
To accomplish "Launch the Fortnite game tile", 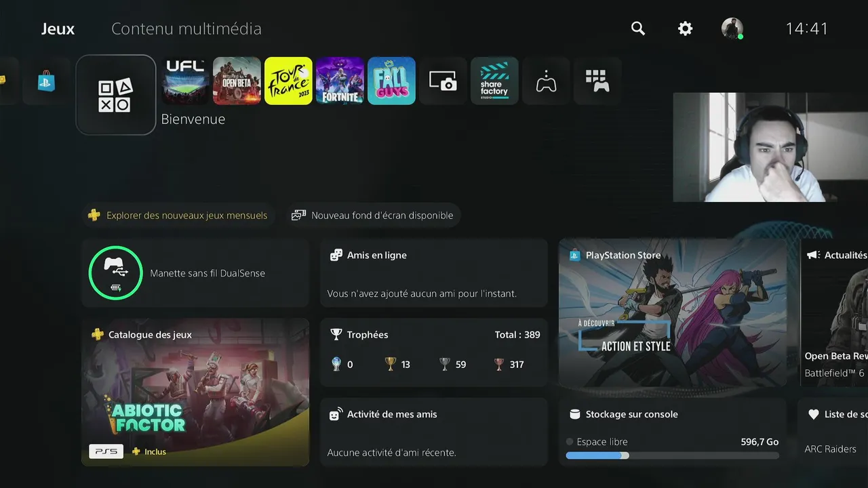I will click(x=340, y=81).
